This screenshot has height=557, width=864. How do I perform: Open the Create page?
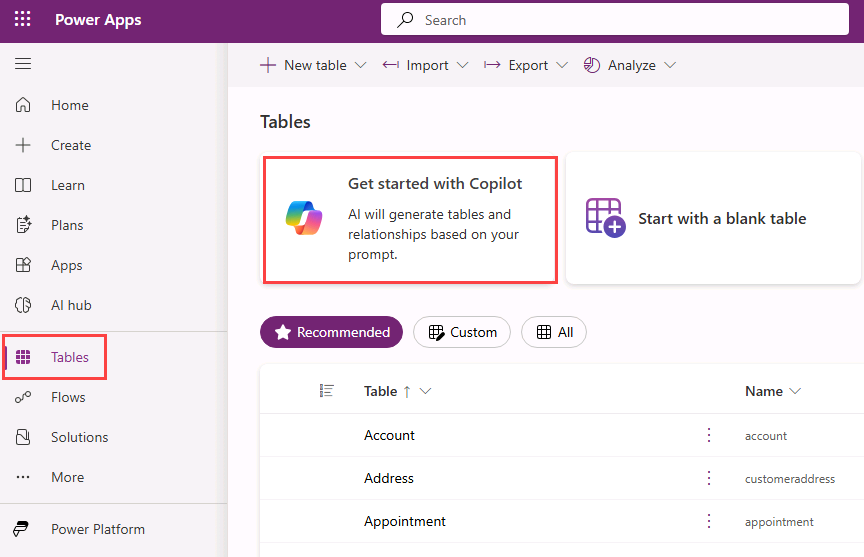(71, 145)
